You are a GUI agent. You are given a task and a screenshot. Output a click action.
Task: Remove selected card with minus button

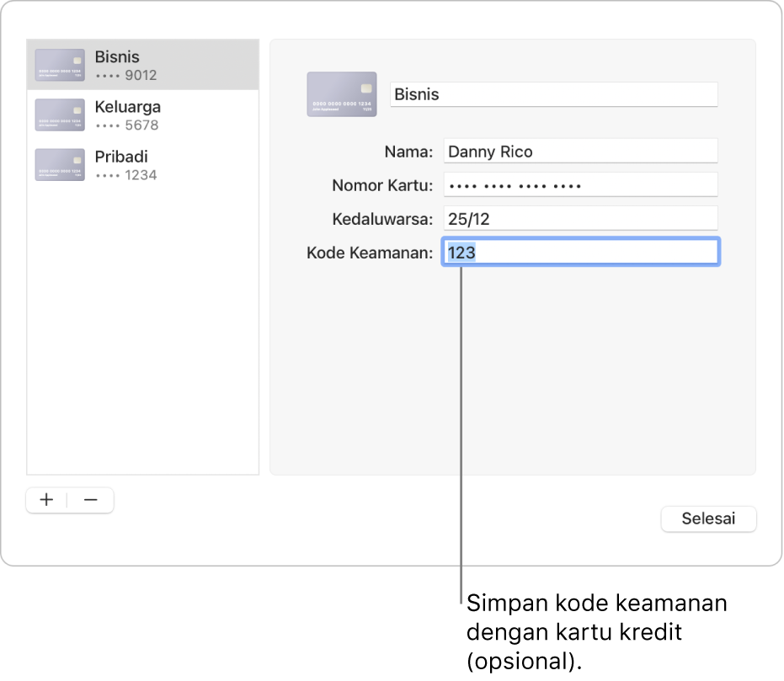coord(91,500)
